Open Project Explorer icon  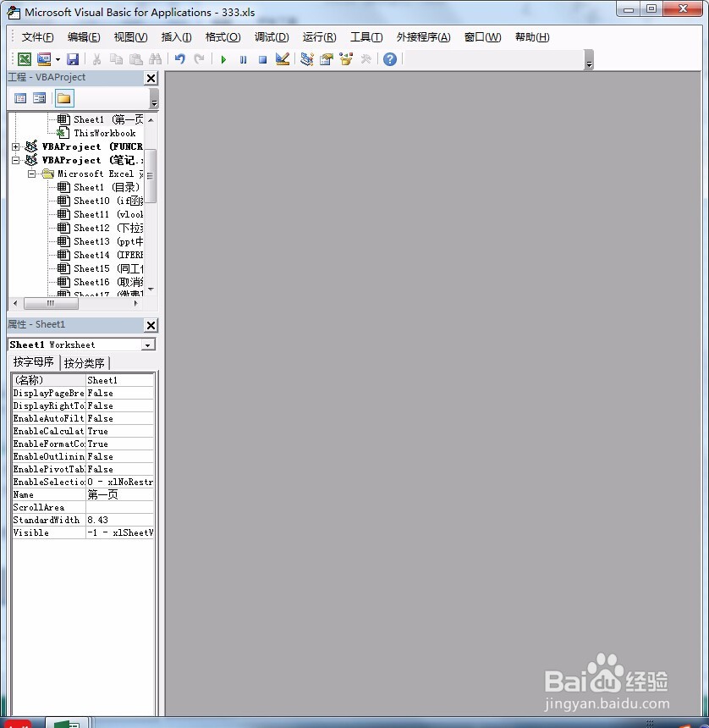307,59
